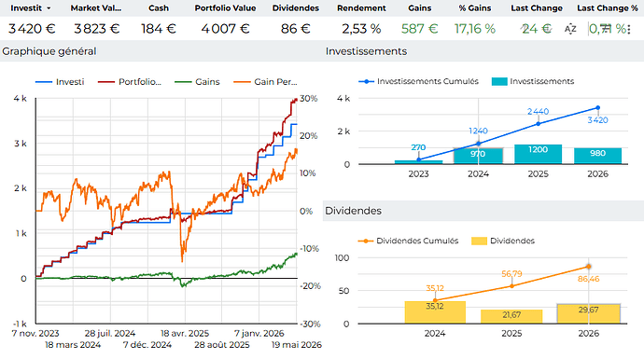Select the Portfolio Value column header
This screenshot has height=359, width=644.
click(225, 8)
